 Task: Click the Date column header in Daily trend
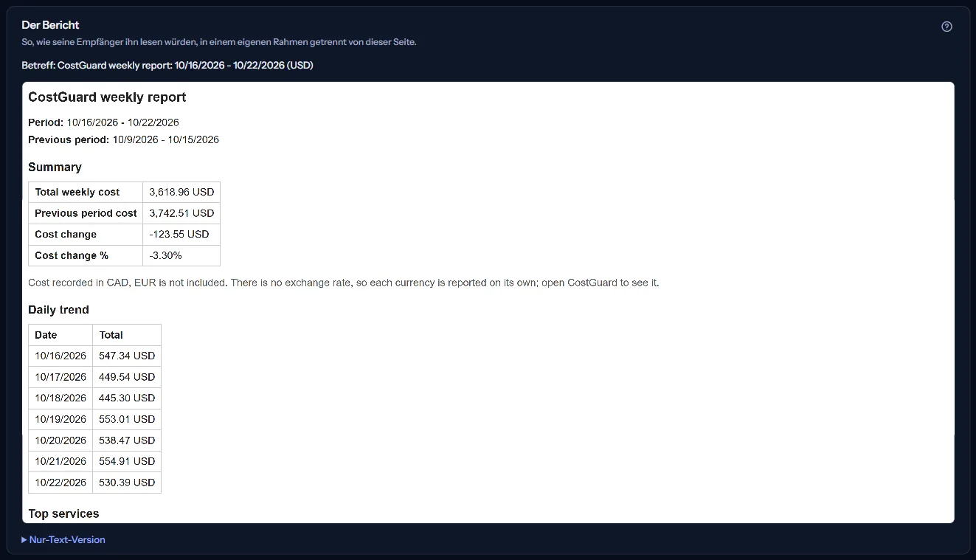(x=60, y=335)
